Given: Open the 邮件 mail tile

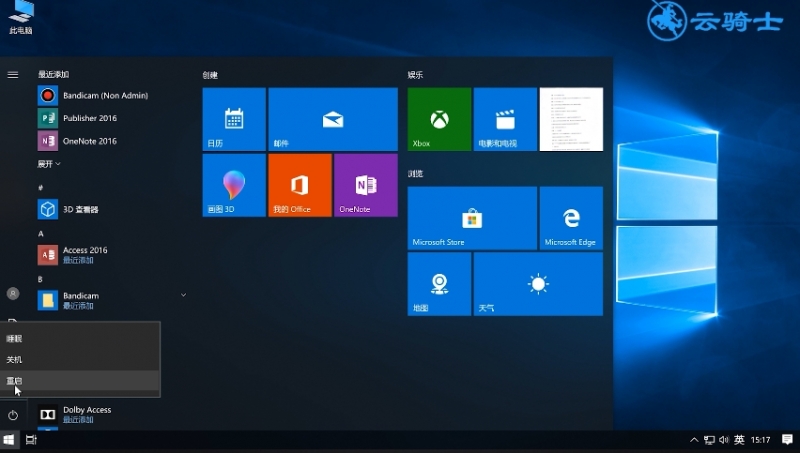Looking at the screenshot, I should (333, 119).
